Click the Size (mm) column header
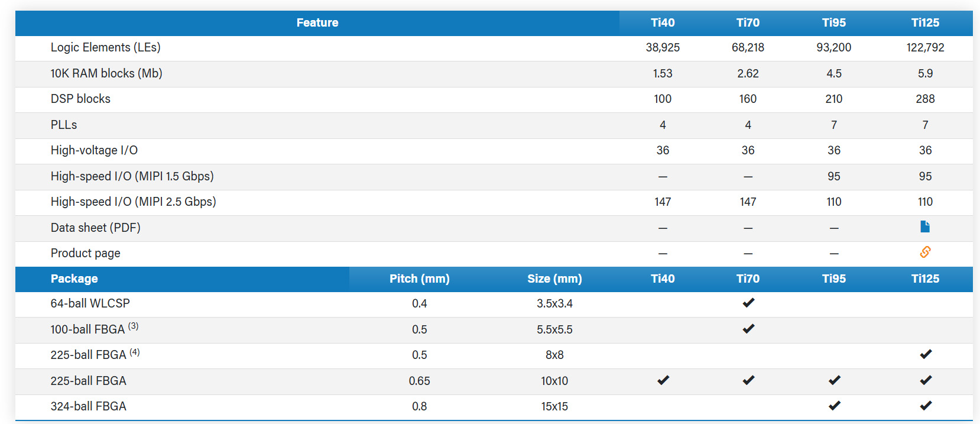The width and height of the screenshot is (980, 424). pyautogui.click(x=554, y=279)
